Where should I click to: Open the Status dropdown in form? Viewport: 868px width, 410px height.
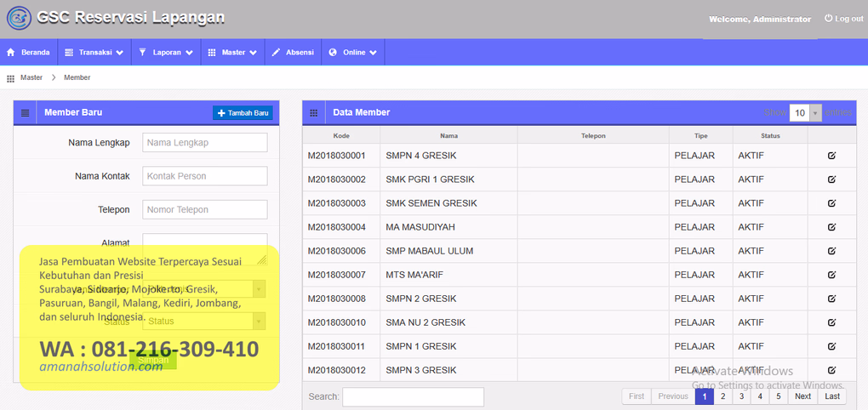(204, 321)
